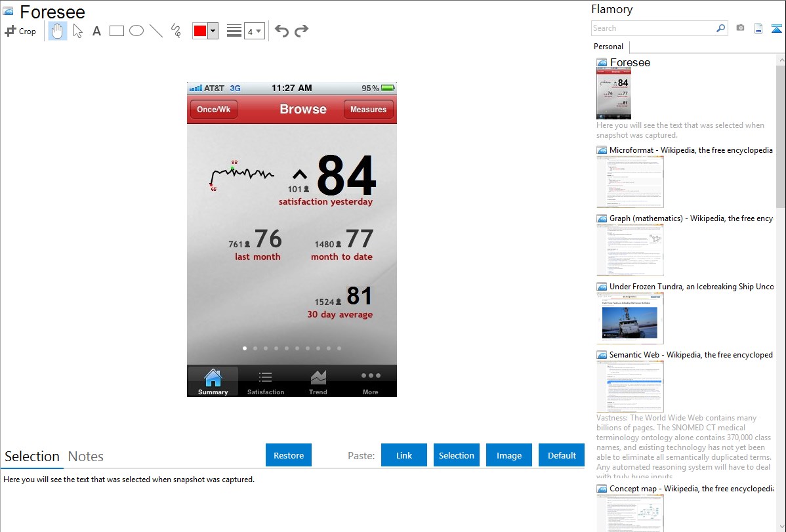Select the ellipse drawing tool
Image resolution: width=786 pixels, height=532 pixels.
pyautogui.click(x=136, y=31)
